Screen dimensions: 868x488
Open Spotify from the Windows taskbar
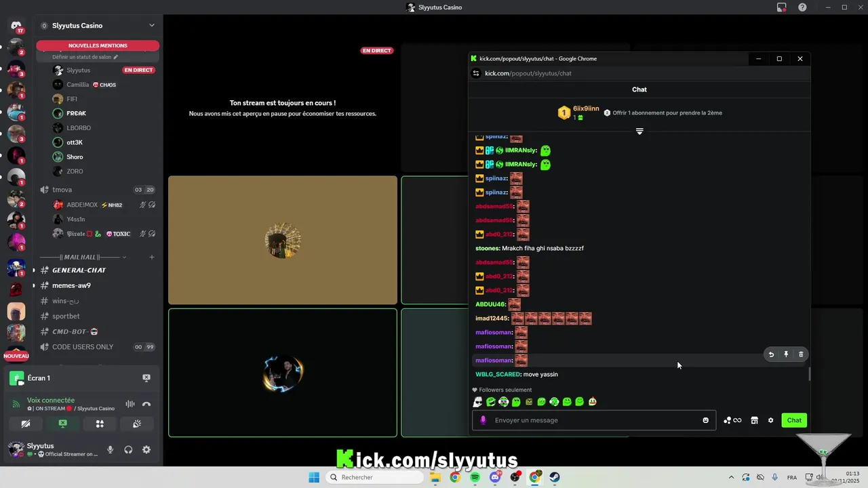tap(475, 477)
